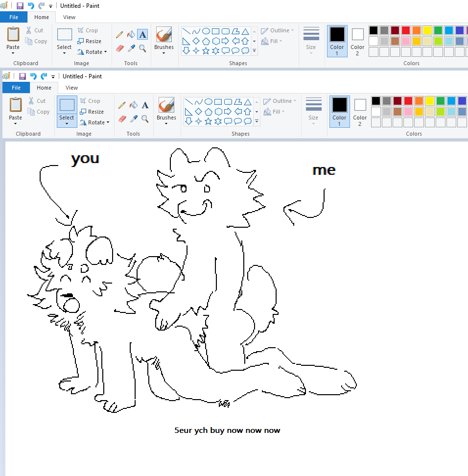
Task: Pick the Diamond shape in upper Paint window
Action: pos(196,41)
